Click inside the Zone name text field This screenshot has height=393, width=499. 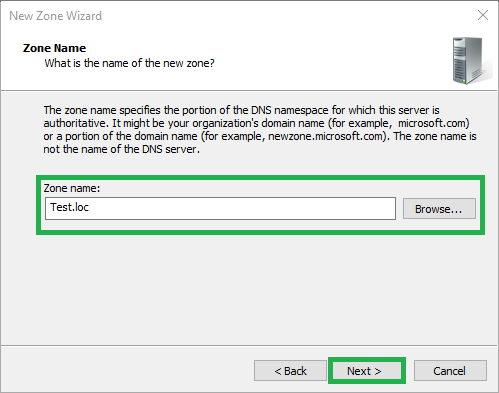pyautogui.click(x=220, y=208)
